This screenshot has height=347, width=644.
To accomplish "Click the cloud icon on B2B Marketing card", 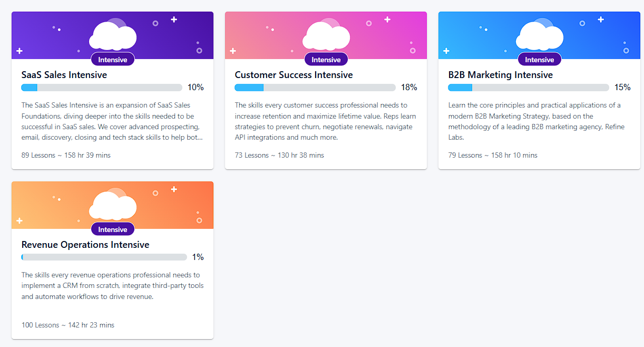I will point(540,36).
